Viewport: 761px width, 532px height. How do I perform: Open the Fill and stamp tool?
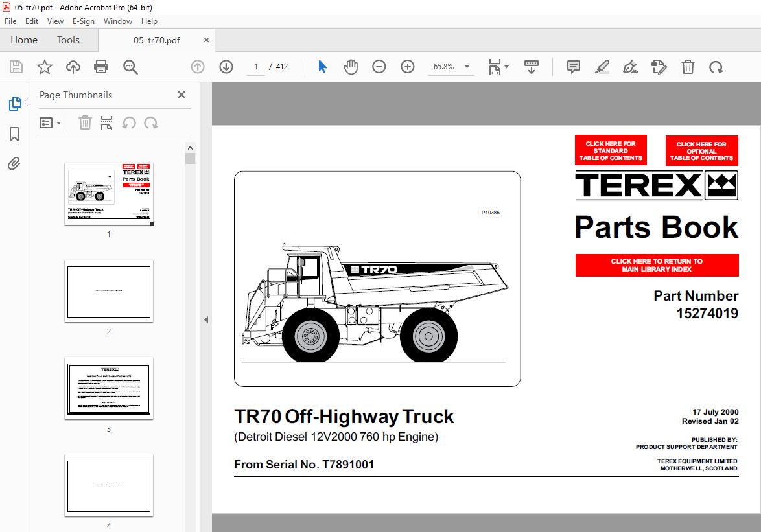pyautogui.click(x=659, y=67)
